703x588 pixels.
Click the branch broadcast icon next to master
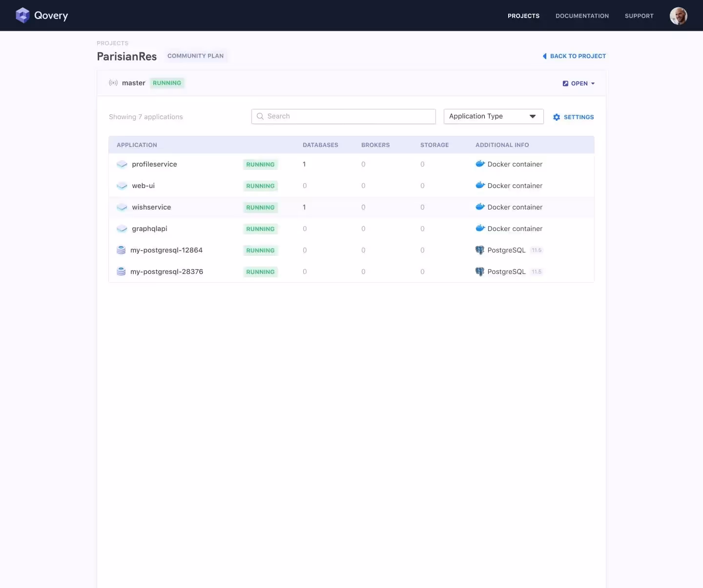tap(113, 83)
